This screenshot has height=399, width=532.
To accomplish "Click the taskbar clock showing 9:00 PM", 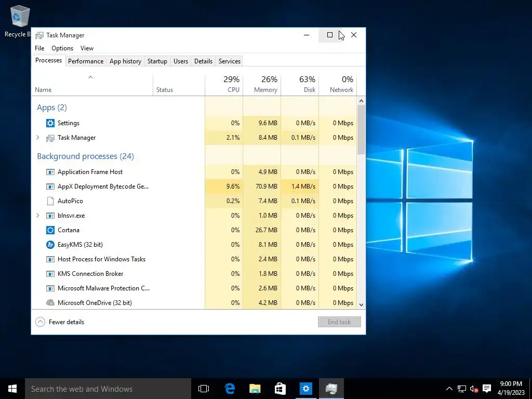I will tap(511, 389).
